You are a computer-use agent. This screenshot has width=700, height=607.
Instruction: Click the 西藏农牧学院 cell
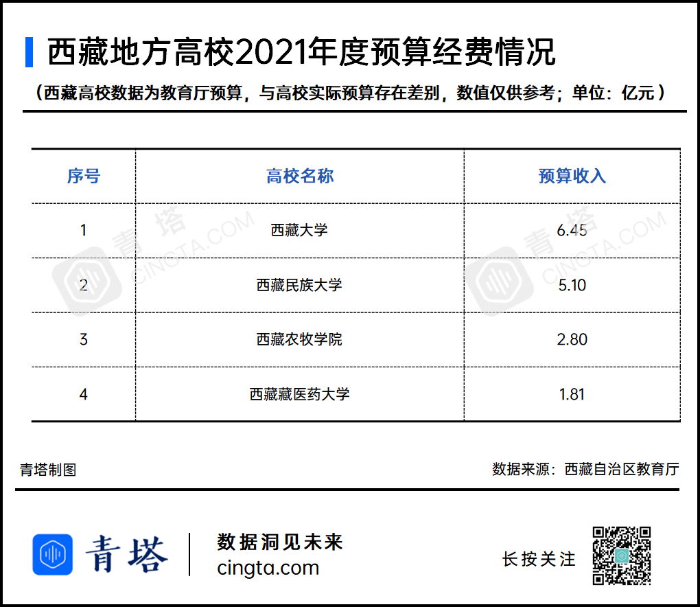pos(300,339)
